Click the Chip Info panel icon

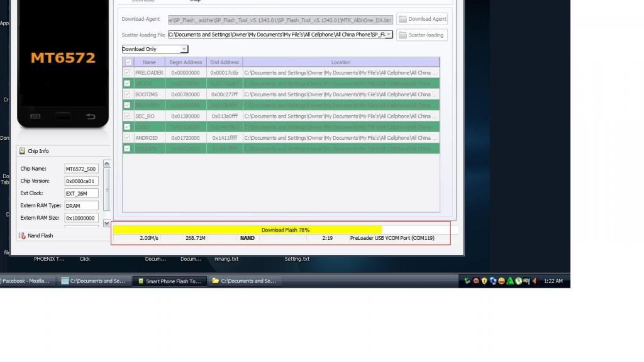pyautogui.click(x=22, y=151)
